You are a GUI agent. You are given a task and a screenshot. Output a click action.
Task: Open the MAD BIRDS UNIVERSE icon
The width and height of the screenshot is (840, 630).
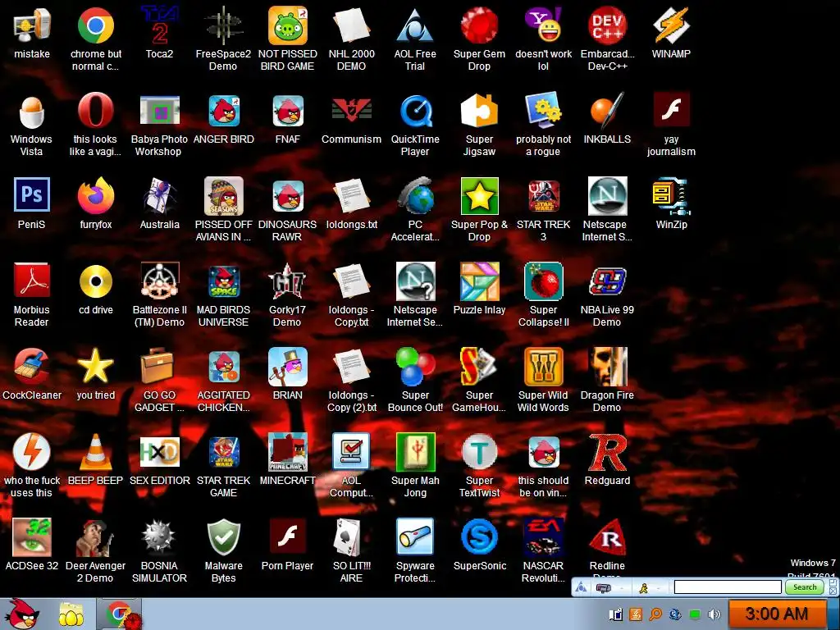(223, 281)
